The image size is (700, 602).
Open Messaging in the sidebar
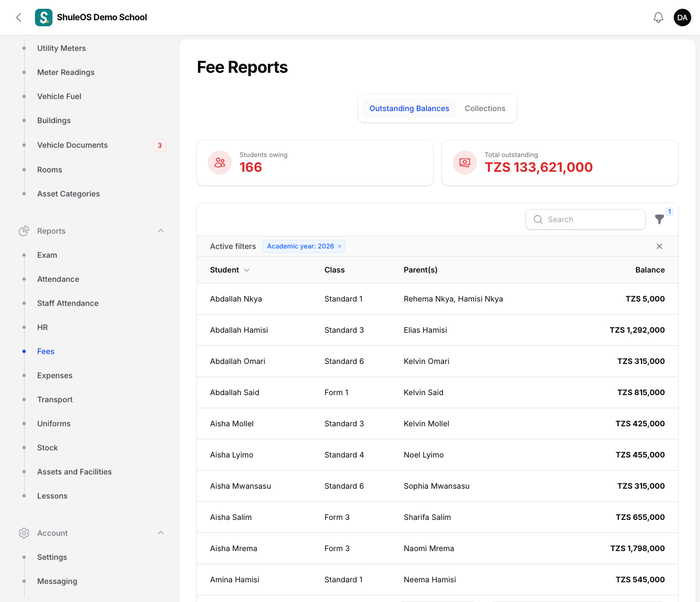coord(57,581)
